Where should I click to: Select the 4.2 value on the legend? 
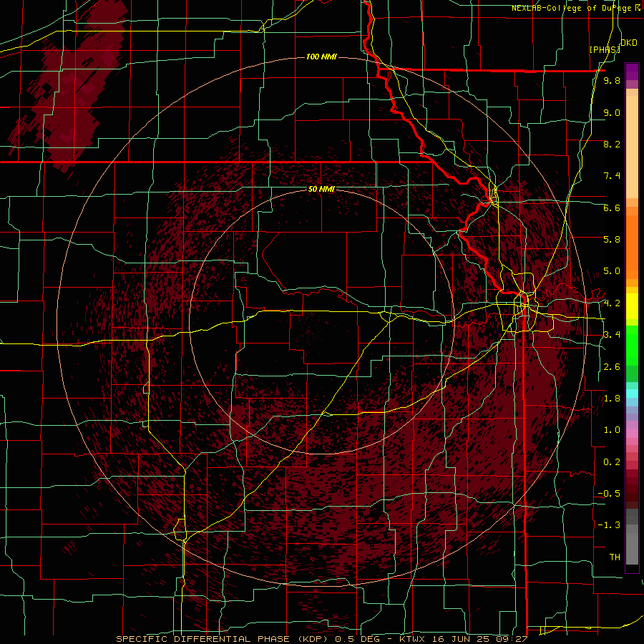click(x=612, y=303)
